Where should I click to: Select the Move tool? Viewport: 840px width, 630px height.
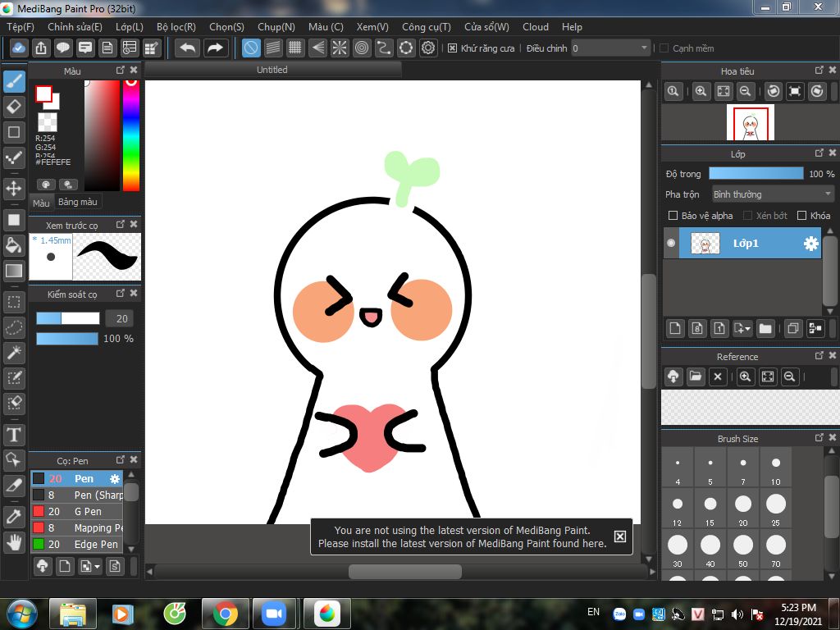15,189
